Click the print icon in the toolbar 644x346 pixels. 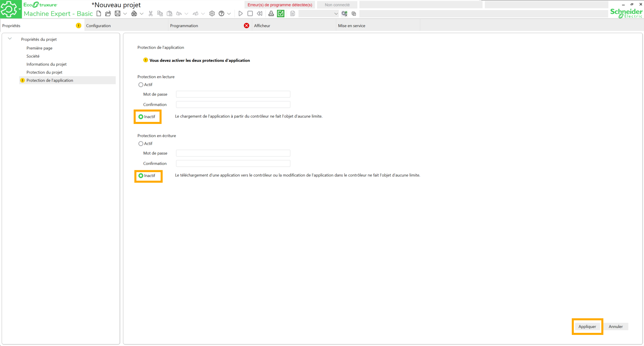134,14
